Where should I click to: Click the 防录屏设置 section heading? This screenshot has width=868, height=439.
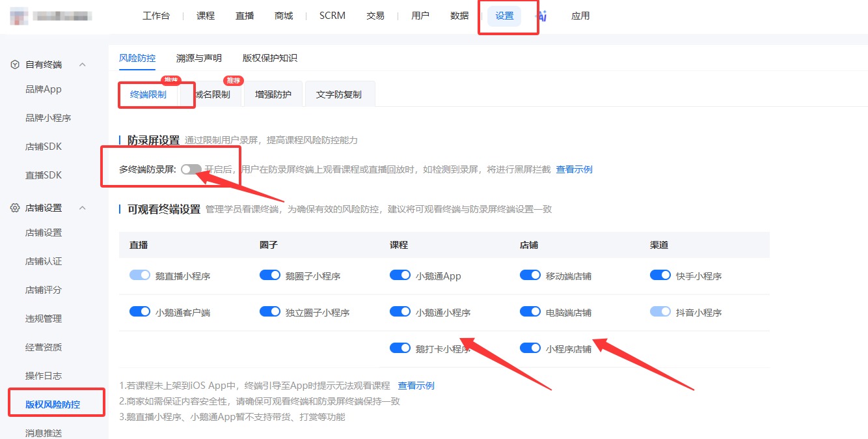pos(154,140)
